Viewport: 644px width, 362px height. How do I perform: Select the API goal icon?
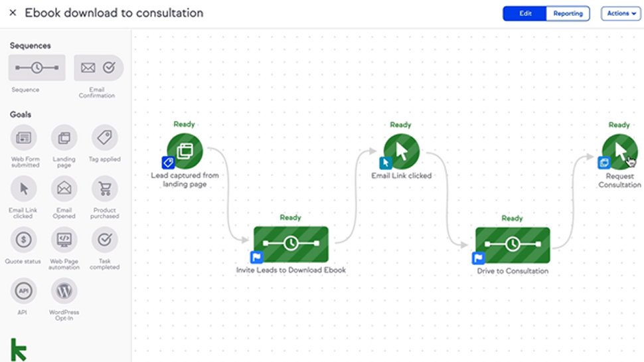pos(23,291)
